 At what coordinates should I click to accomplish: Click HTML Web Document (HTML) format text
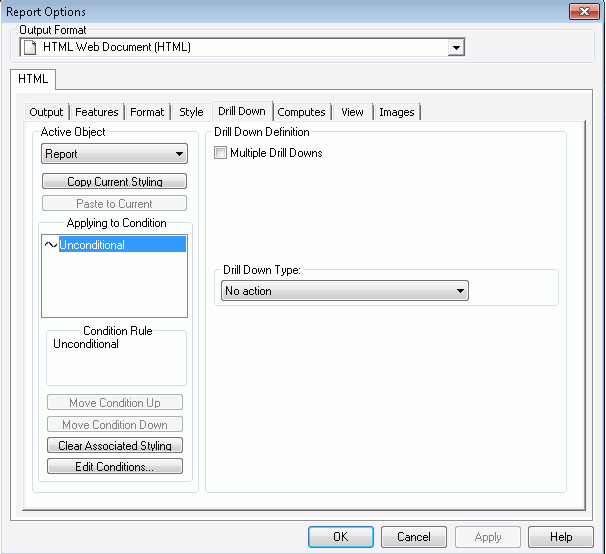tap(117, 47)
